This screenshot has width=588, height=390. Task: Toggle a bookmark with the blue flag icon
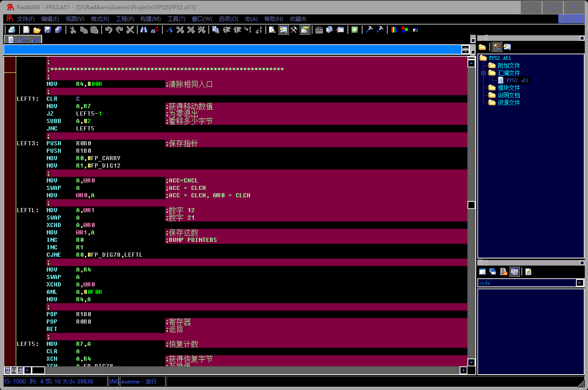[170, 30]
